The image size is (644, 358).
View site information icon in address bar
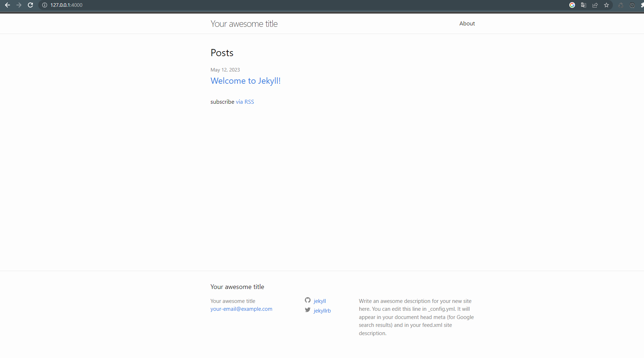45,5
